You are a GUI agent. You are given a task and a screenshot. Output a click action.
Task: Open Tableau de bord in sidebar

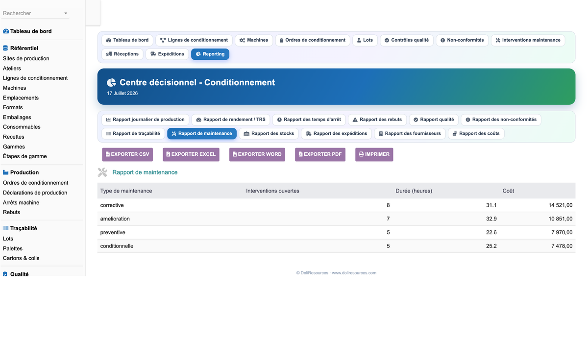pos(31,31)
